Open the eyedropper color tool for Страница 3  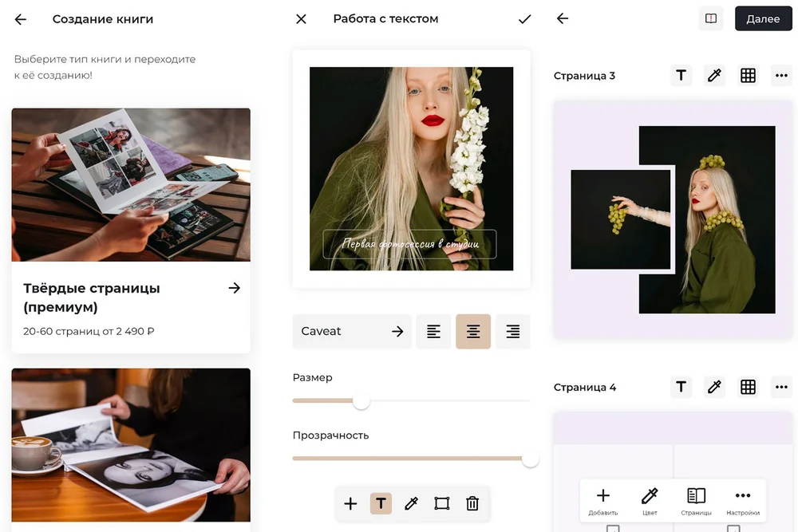pos(714,76)
